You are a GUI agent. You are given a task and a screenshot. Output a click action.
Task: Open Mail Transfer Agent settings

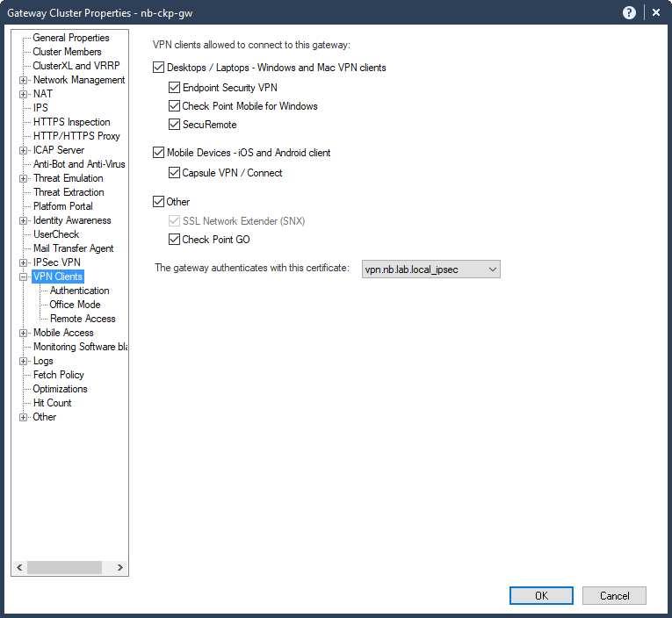(x=73, y=248)
